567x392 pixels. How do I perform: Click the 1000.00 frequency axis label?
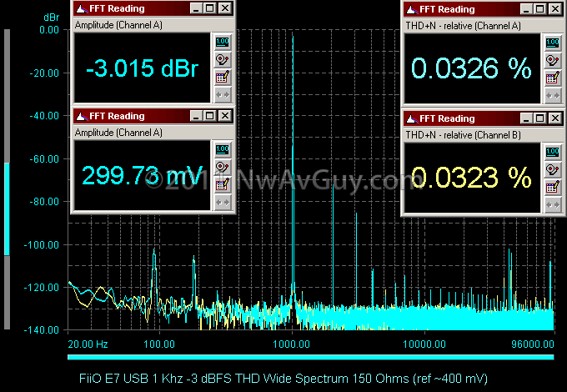[291, 344]
